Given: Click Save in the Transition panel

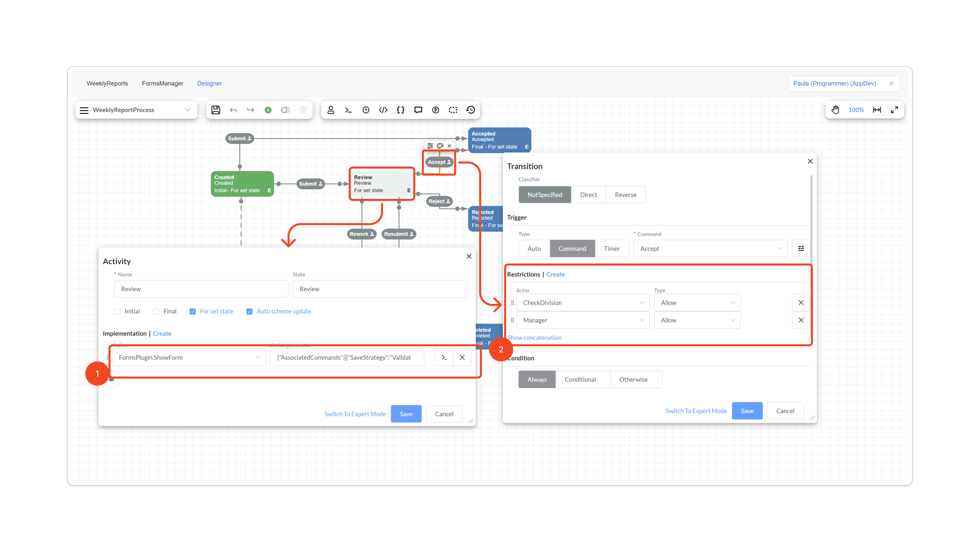Looking at the screenshot, I should click(747, 411).
